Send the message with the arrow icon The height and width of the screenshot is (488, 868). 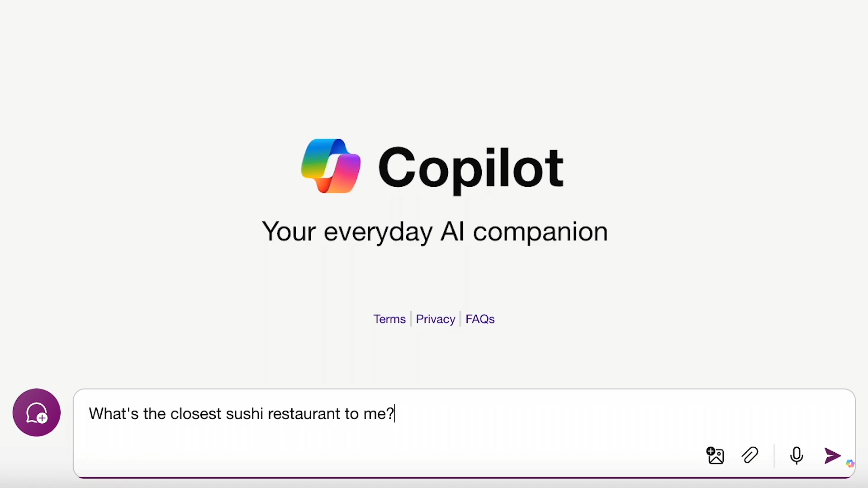(x=832, y=455)
